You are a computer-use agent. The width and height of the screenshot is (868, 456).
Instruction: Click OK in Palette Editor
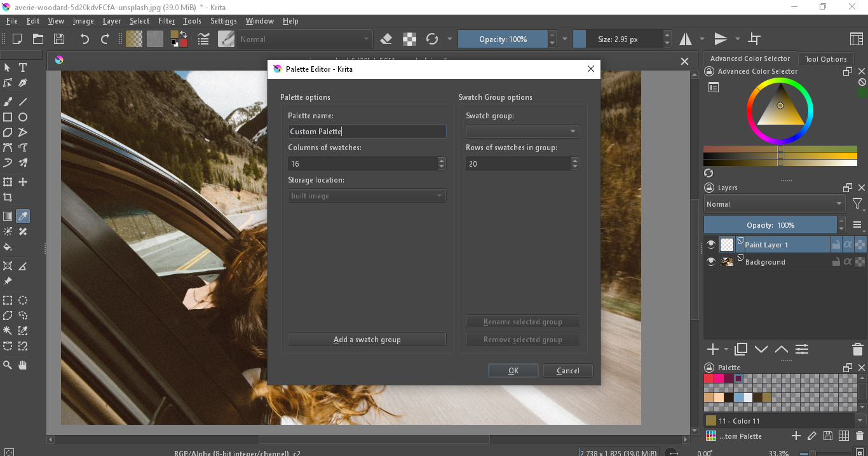click(x=513, y=371)
